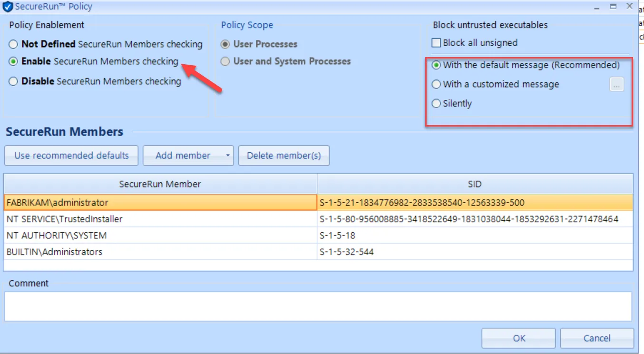
Task: Dismiss the dialog with Cancel
Action: click(597, 338)
